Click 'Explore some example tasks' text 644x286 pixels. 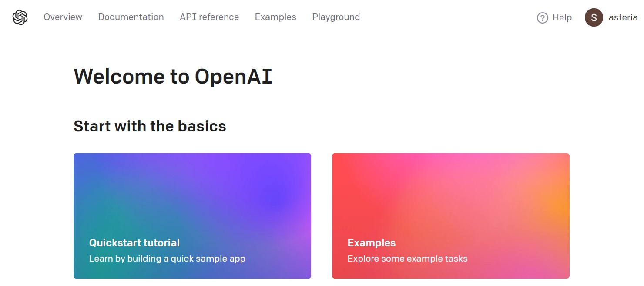pyautogui.click(x=407, y=259)
